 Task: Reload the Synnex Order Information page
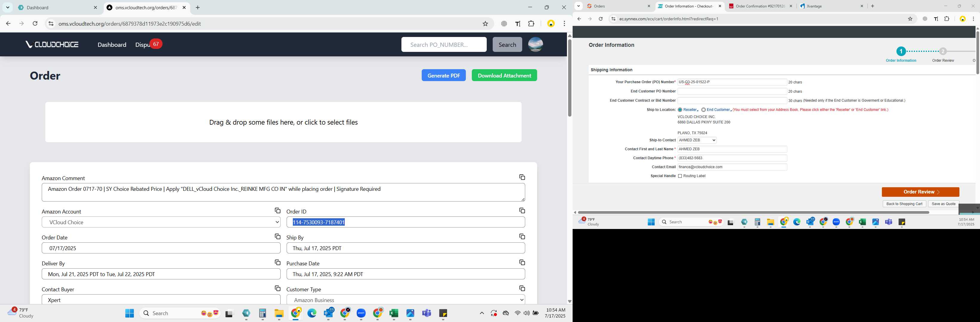pyautogui.click(x=600, y=18)
